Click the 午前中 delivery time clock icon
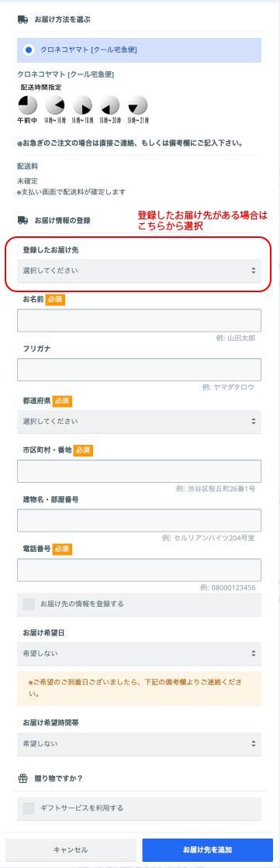280x868 pixels. tap(28, 105)
